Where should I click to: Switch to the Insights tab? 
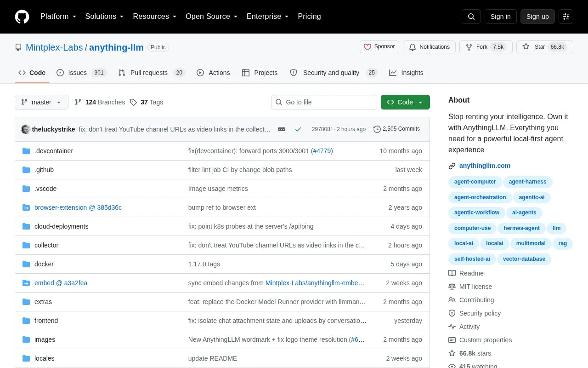point(406,73)
